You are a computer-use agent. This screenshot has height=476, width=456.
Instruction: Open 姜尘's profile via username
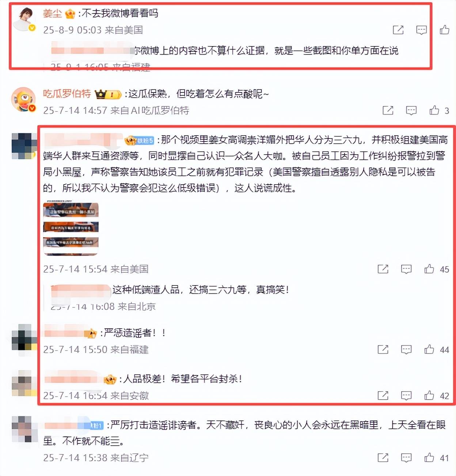pyautogui.click(x=52, y=14)
